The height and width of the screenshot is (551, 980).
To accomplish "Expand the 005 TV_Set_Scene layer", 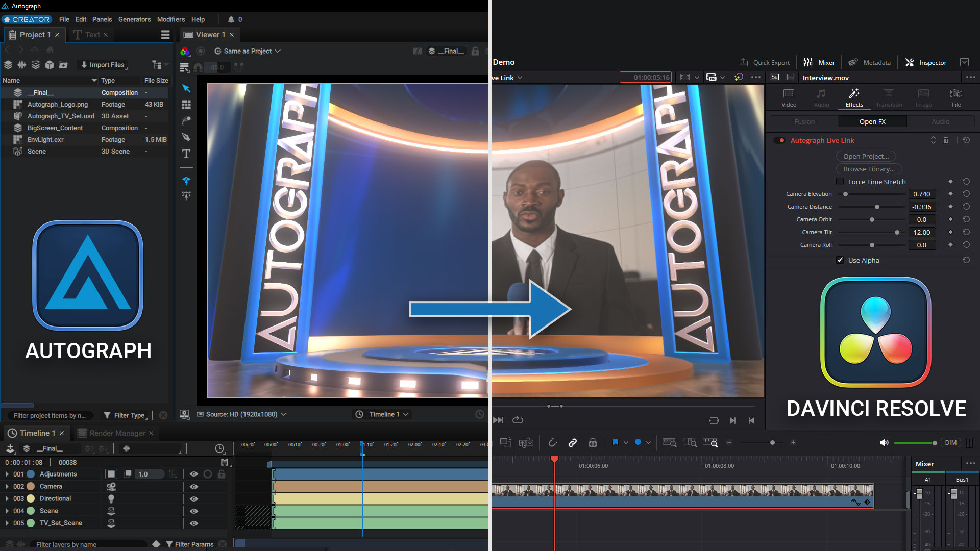I will point(7,523).
